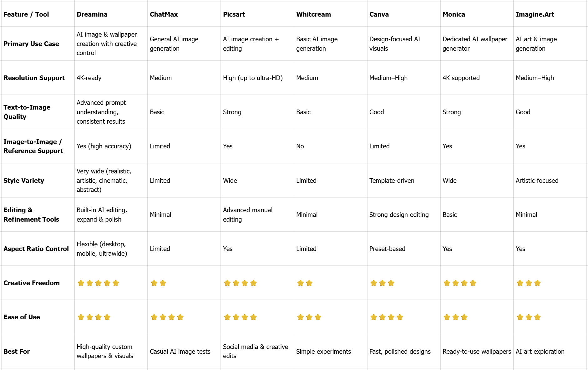Viewport: 588px width, 370px height.
Task: Click Imagine.Art's Ease of Use stars
Action: [x=529, y=317]
